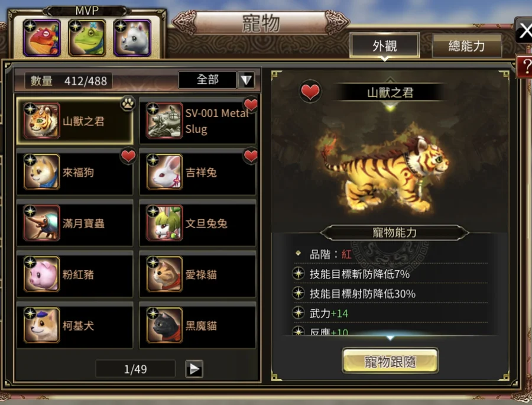Click the paw follow badge on 山獸之君
This screenshot has height=405, width=532.
128,104
